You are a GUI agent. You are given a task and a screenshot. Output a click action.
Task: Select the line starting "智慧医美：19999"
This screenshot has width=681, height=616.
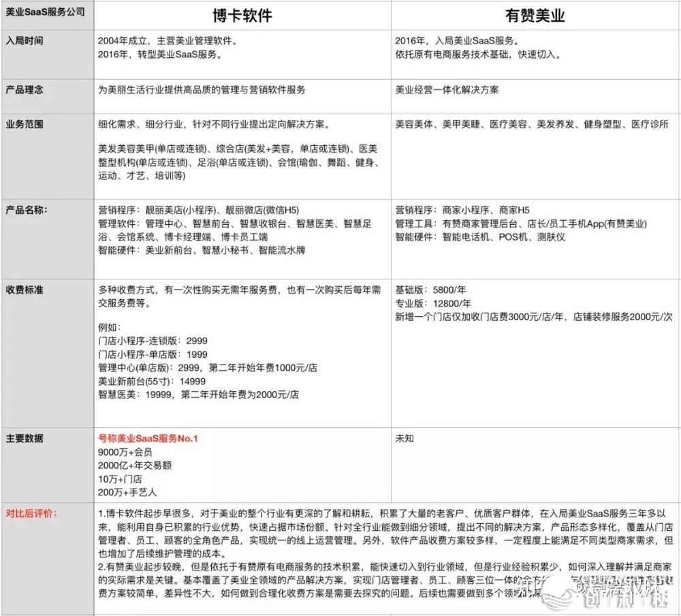[198, 395]
